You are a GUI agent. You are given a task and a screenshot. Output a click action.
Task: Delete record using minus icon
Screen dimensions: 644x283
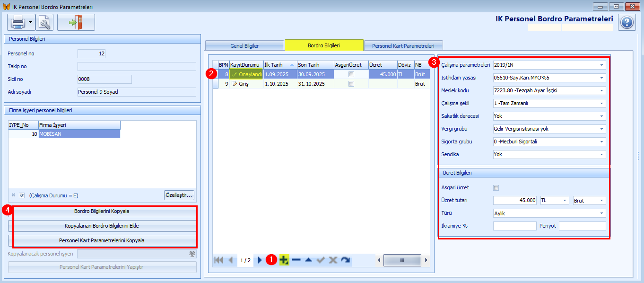click(296, 260)
